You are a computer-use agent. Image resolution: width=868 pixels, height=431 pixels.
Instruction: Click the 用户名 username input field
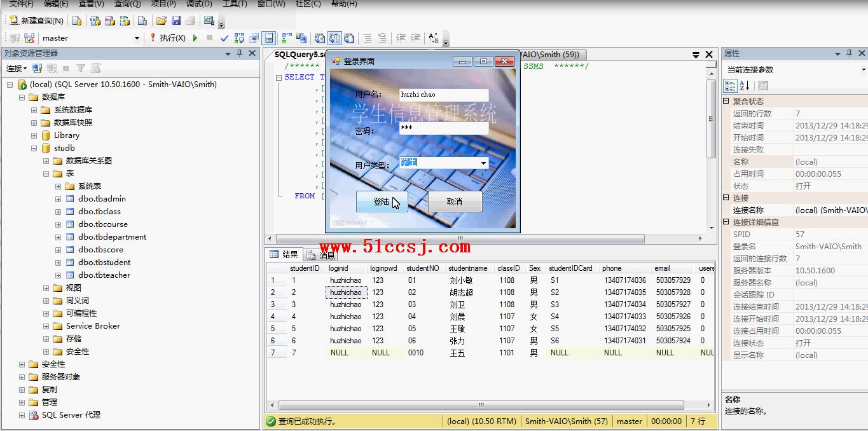tap(444, 95)
